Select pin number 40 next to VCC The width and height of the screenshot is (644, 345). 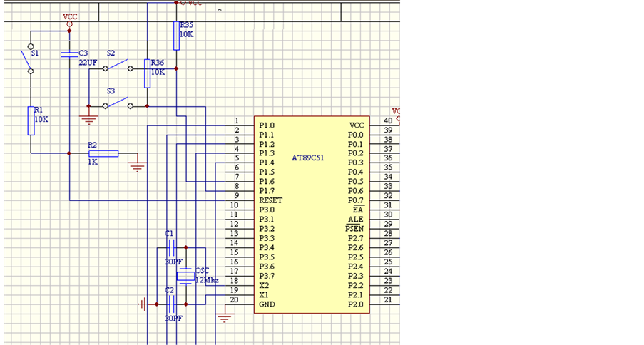click(x=387, y=121)
